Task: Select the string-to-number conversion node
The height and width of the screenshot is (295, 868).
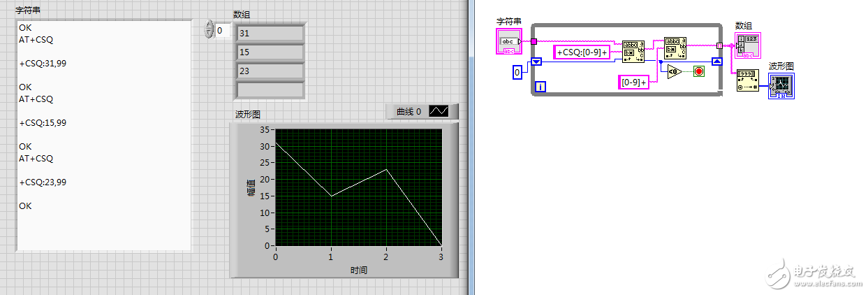Action: click(x=747, y=80)
